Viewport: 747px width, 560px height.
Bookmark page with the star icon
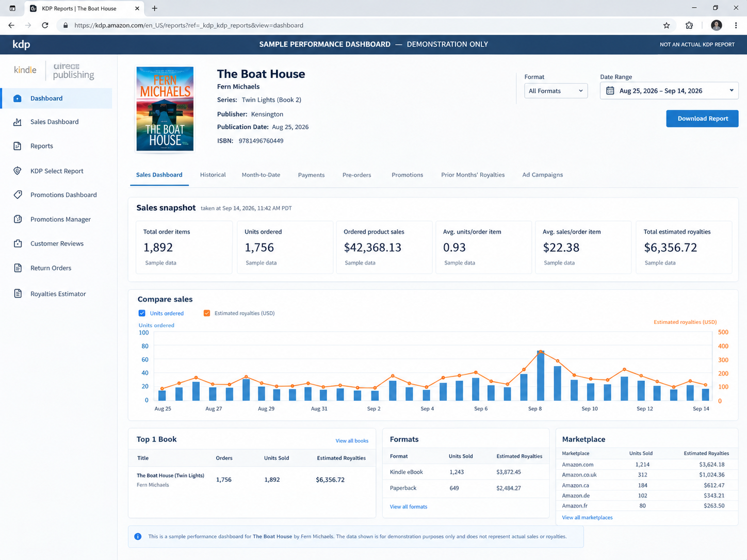pyautogui.click(x=667, y=25)
